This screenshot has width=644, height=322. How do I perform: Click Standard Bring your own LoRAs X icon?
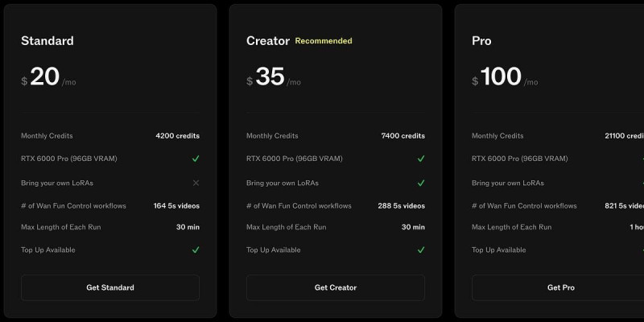point(196,183)
